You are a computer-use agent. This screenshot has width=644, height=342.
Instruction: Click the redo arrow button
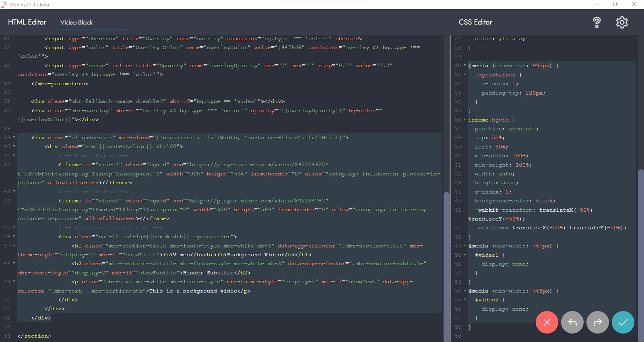coord(598,322)
